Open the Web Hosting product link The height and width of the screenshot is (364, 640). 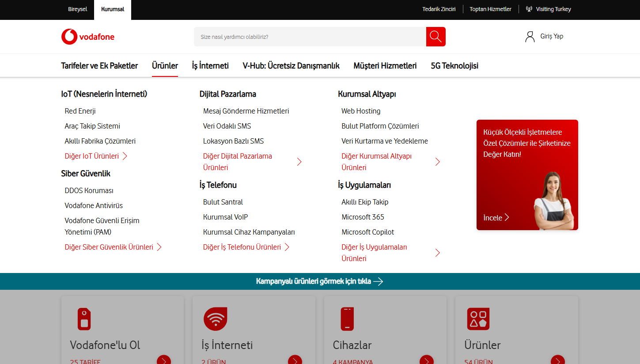[x=361, y=111]
